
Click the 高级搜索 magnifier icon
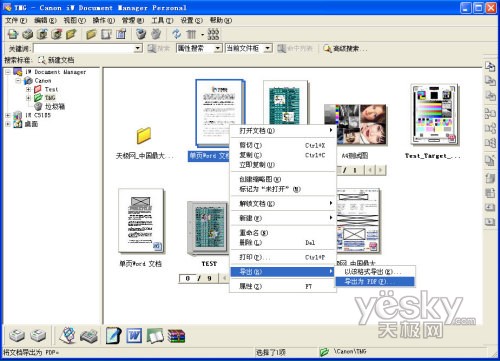point(327,49)
